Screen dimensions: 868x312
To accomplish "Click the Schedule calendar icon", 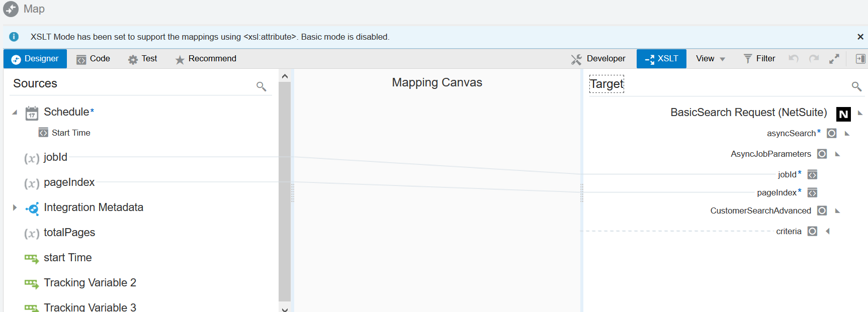I will pyautogui.click(x=32, y=113).
